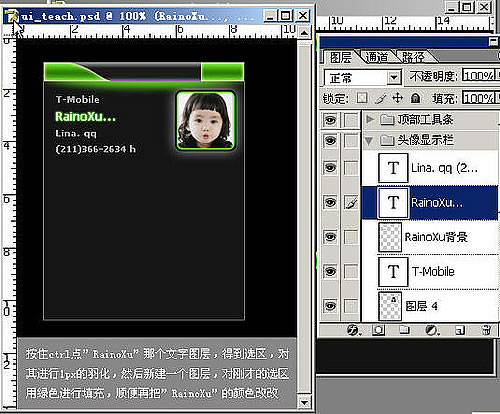This screenshot has width=500, height=414.
Task: Create a new layer with the icon
Action: [x=460, y=330]
